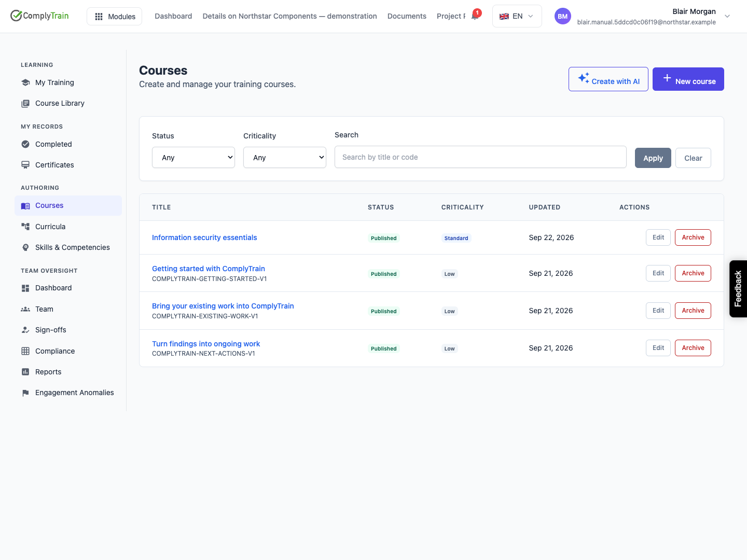
Task: Select Course Library in the sidebar
Action: tap(68, 103)
